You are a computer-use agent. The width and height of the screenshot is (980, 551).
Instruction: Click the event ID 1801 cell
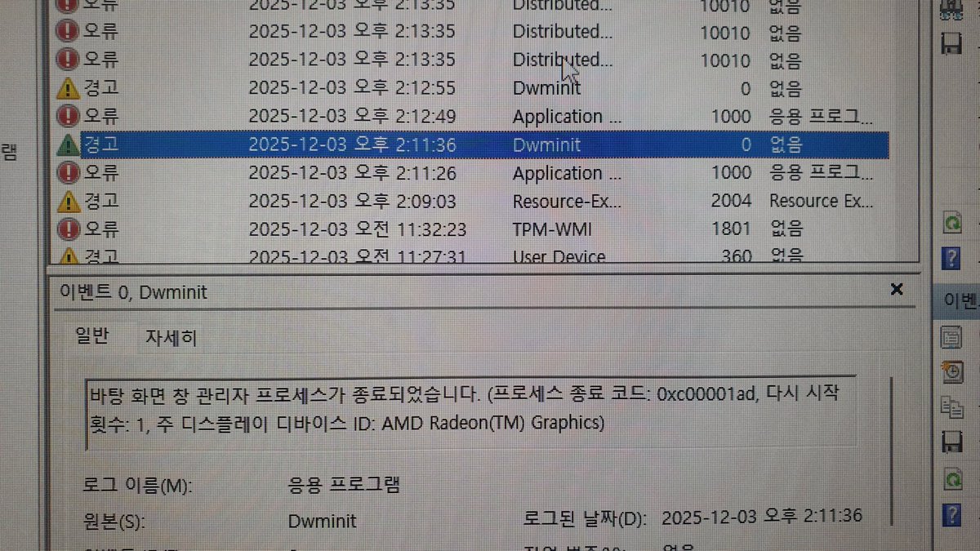click(x=731, y=229)
